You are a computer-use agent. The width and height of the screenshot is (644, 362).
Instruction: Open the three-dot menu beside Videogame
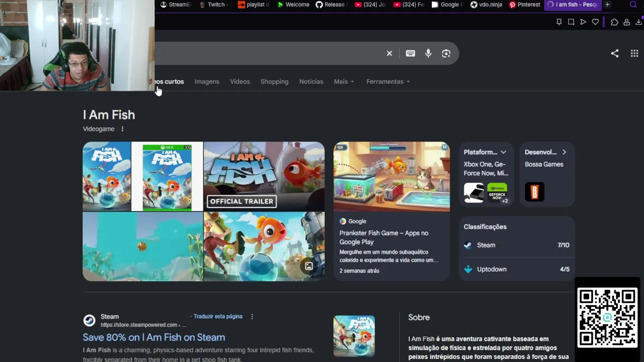pyautogui.click(x=122, y=129)
